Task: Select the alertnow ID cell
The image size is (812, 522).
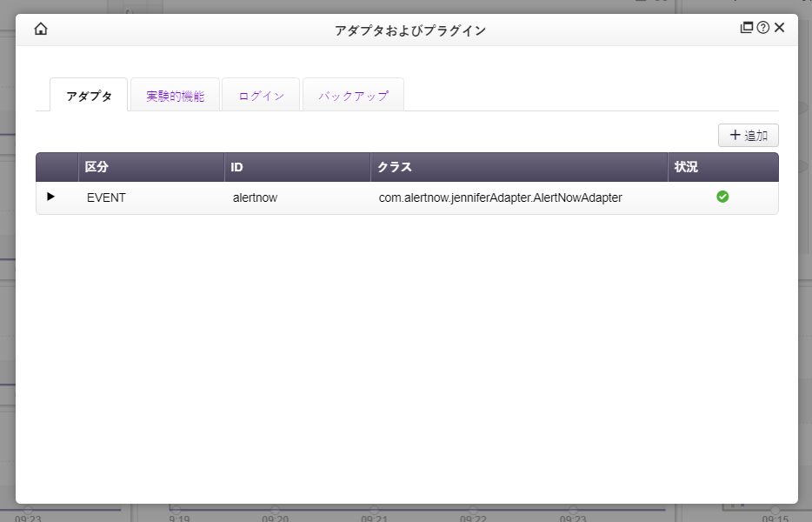Action: (x=255, y=197)
